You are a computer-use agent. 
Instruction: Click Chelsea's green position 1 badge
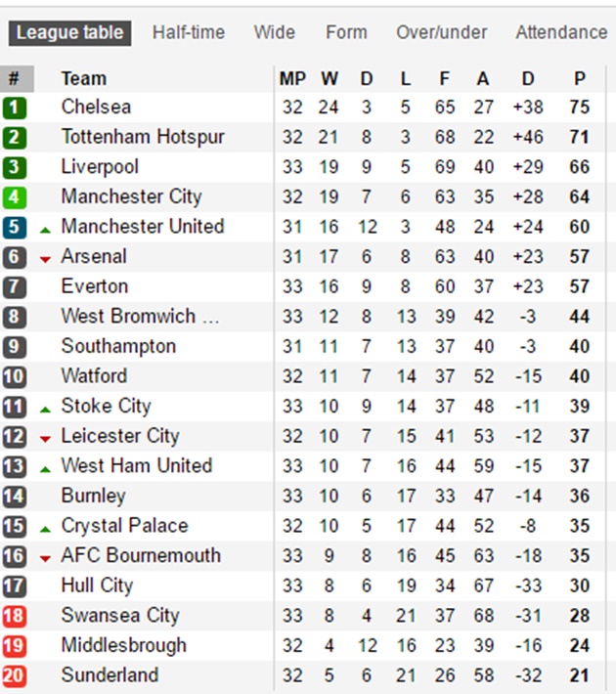pos(16,108)
